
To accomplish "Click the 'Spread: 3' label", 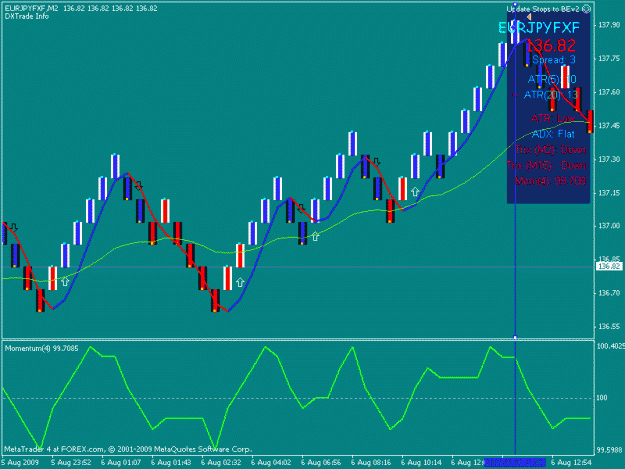I will (x=554, y=60).
